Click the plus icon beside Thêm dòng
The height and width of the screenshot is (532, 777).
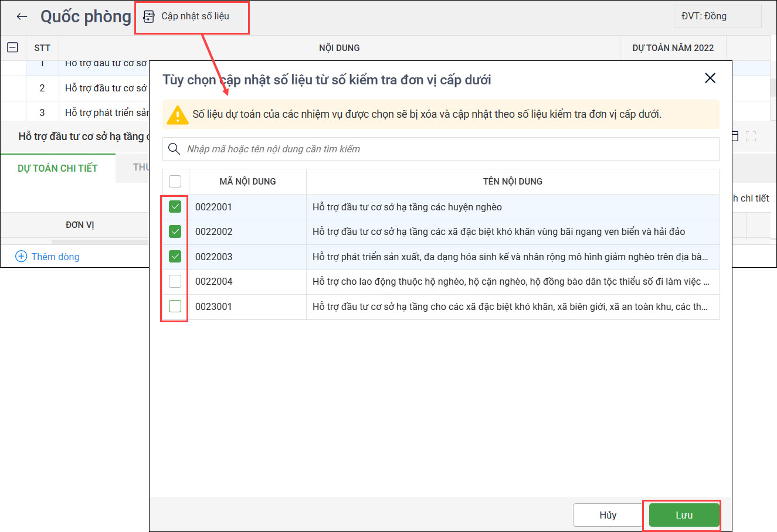point(21,257)
